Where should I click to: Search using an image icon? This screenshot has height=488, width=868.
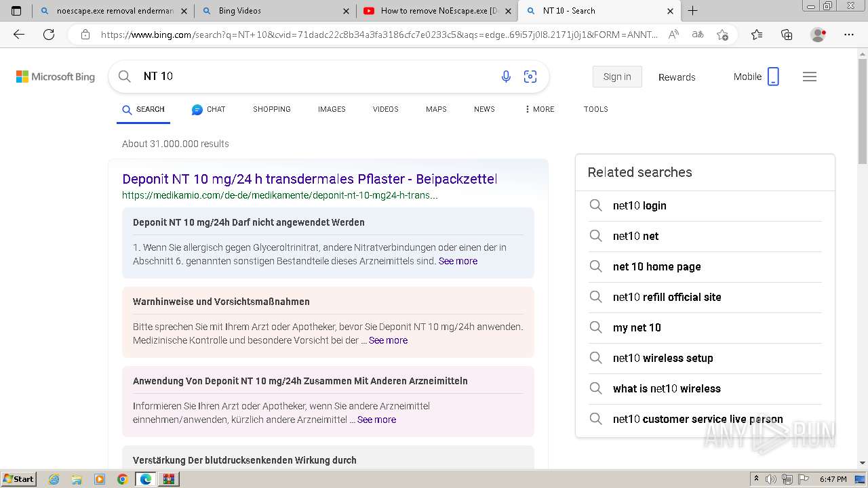[530, 77]
